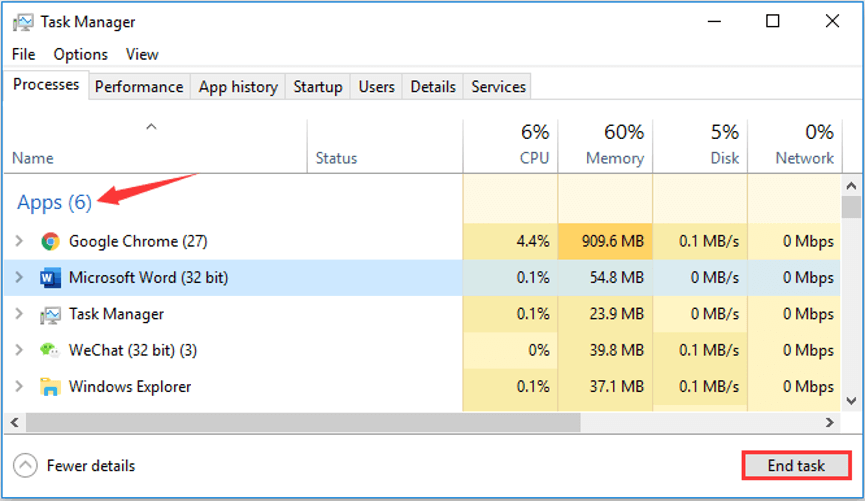Maximize the Task Manager window
The height and width of the screenshot is (501, 865).
coord(773,22)
